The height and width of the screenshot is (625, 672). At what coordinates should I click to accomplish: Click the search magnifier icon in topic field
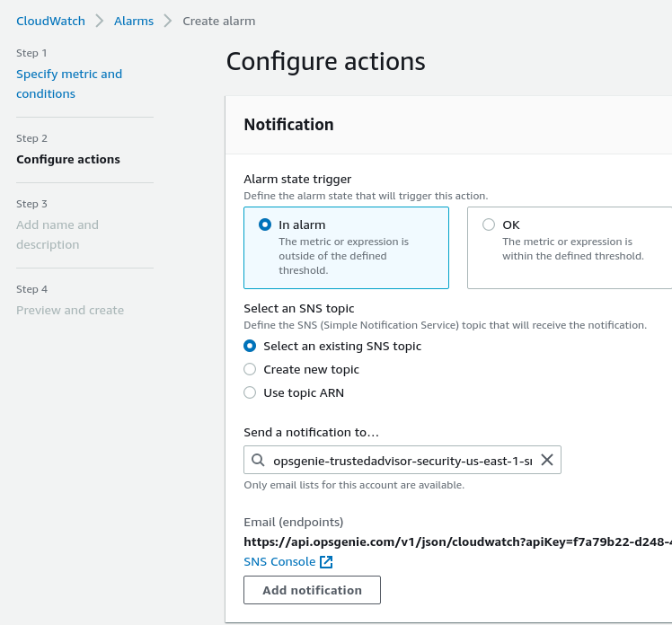[258, 460]
